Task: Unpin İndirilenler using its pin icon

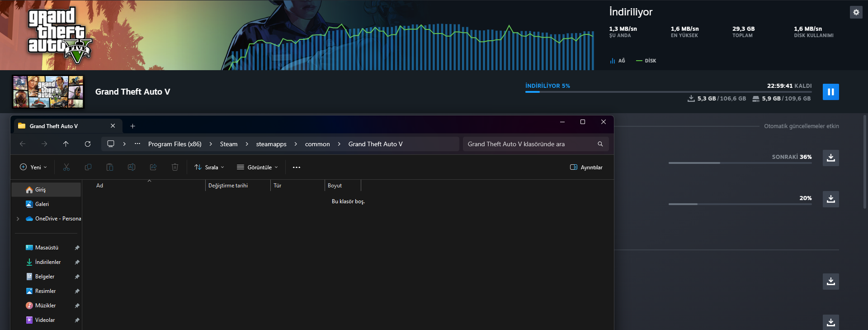Action: [x=77, y=262]
